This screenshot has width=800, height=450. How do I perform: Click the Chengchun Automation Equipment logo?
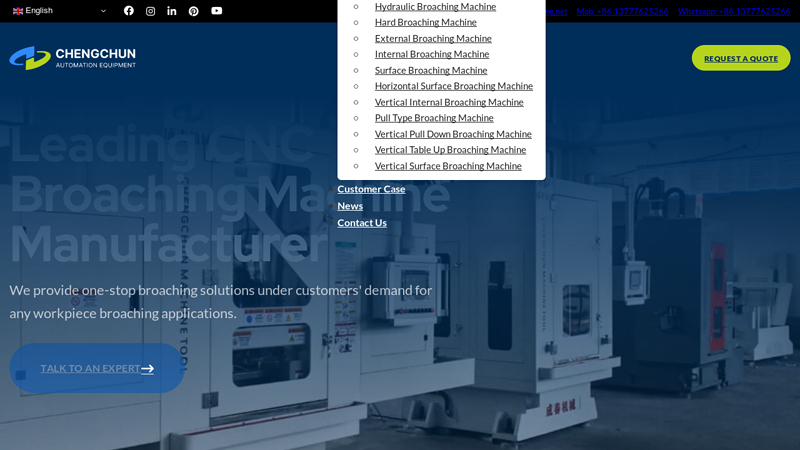point(72,58)
